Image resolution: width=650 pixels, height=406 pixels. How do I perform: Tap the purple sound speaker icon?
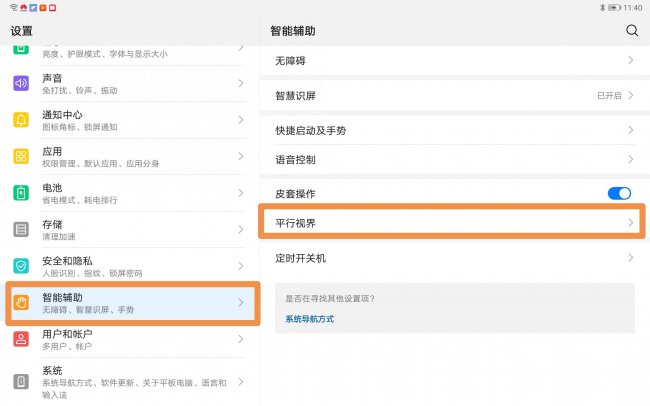coord(21,83)
